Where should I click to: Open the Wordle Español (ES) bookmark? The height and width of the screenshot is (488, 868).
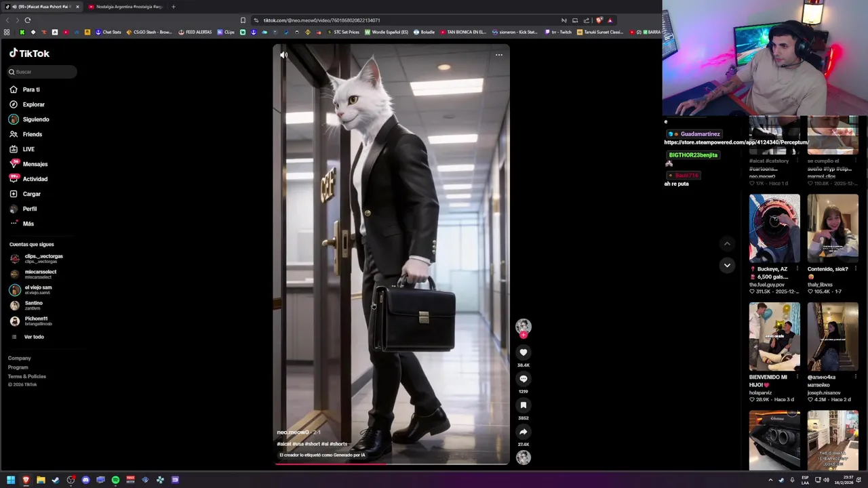[387, 32]
